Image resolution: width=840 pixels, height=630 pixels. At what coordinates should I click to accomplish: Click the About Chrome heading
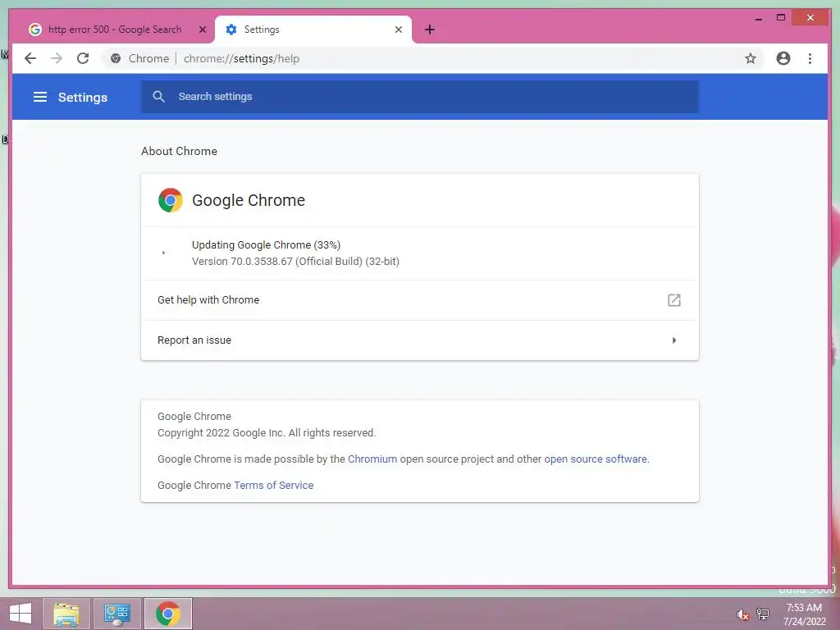(x=179, y=151)
